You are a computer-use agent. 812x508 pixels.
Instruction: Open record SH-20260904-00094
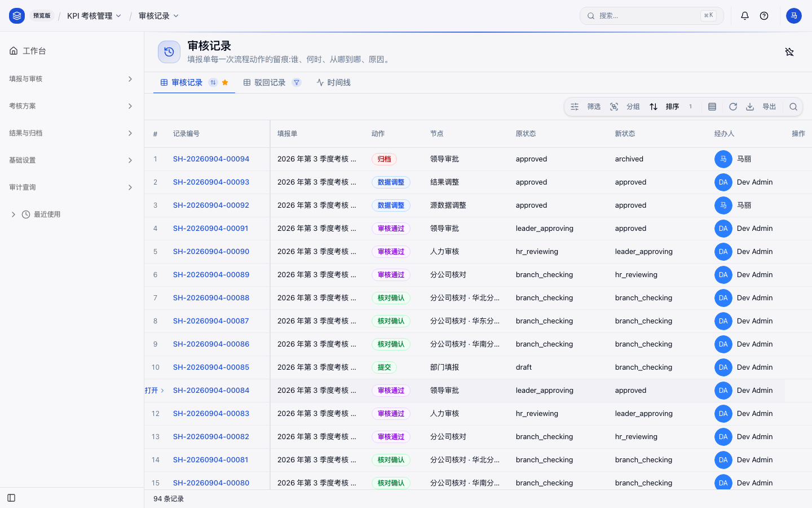(x=211, y=159)
